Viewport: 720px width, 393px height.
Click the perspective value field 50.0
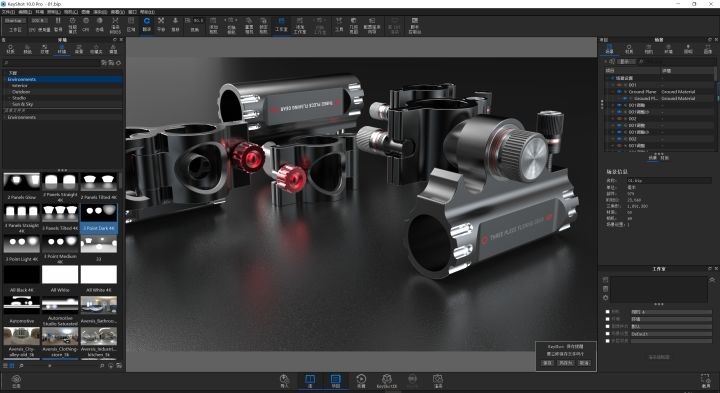pos(198,21)
